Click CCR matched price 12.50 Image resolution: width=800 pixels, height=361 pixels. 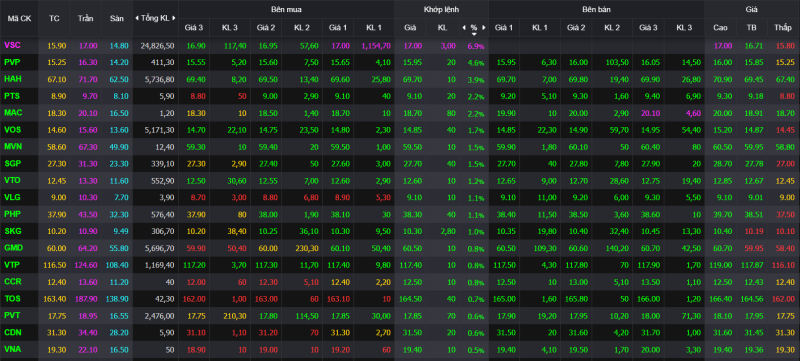(413, 281)
